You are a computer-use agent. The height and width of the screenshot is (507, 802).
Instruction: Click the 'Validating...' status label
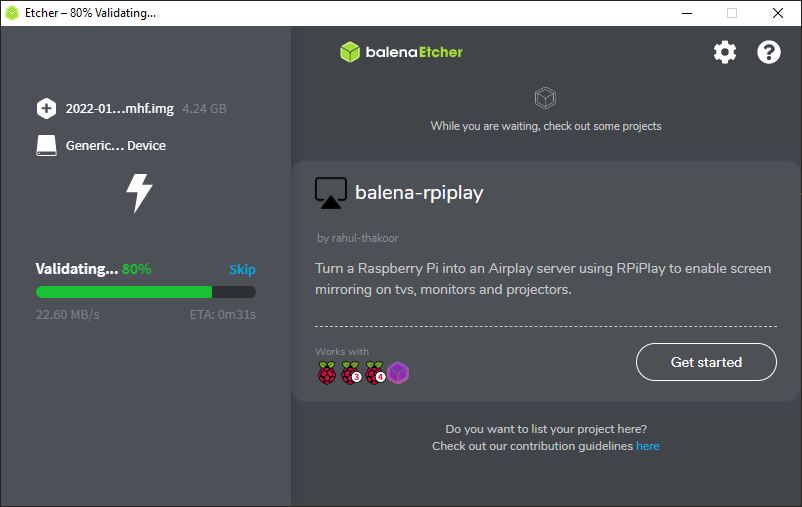pyautogui.click(x=77, y=269)
